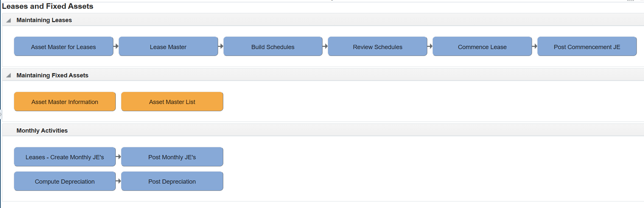This screenshot has height=208, width=644.
Task: Launch the Build Schedules step
Action: (x=273, y=47)
